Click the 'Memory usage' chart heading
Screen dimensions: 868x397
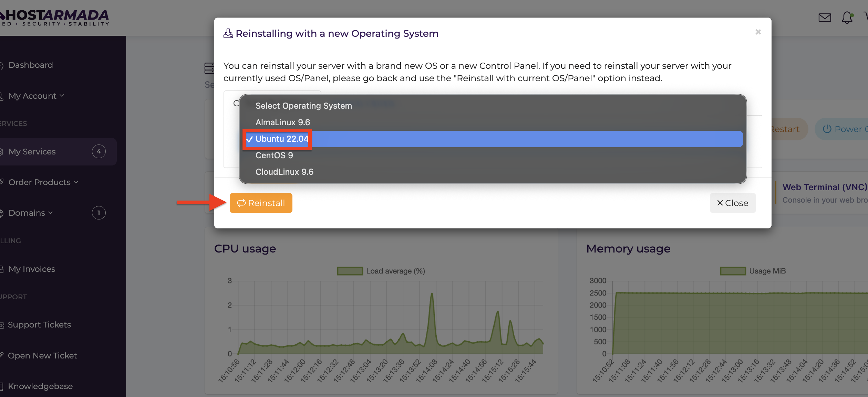click(628, 249)
